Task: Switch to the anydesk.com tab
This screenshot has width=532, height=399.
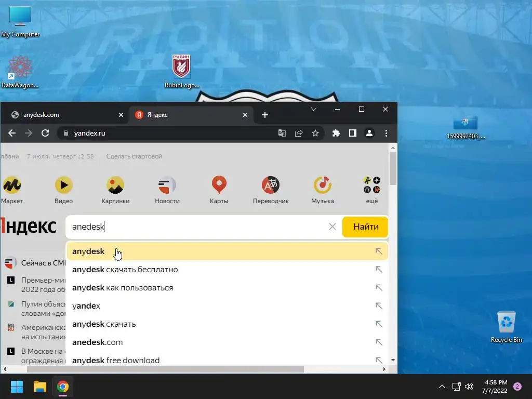Action: coord(64,115)
